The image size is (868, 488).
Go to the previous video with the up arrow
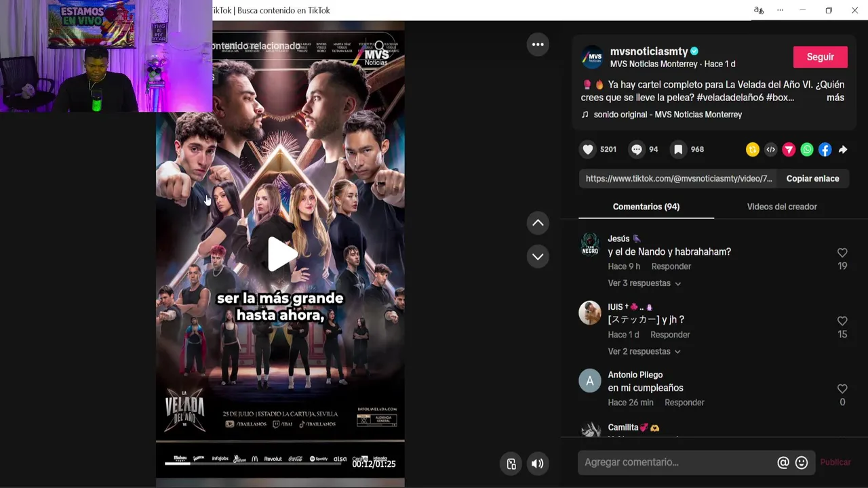(x=538, y=223)
